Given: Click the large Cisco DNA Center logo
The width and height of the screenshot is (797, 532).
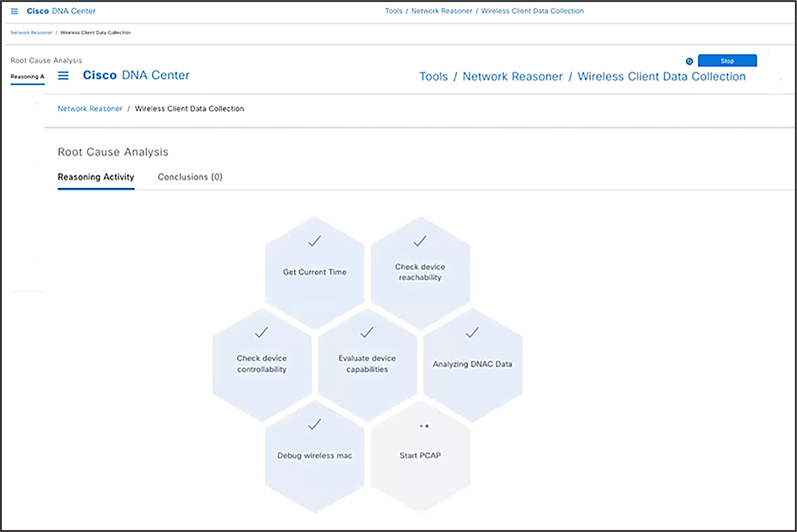Looking at the screenshot, I should (x=136, y=75).
